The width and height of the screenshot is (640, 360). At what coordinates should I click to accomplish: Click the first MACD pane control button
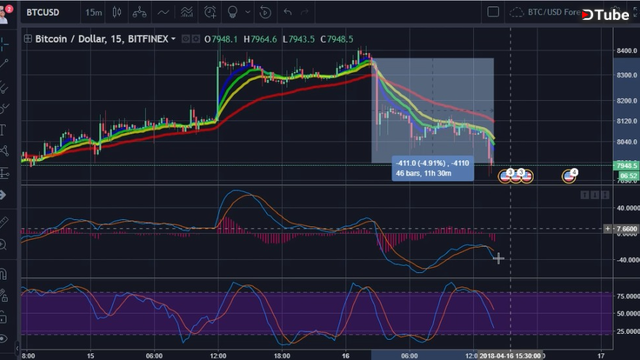pyautogui.click(x=584, y=195)
